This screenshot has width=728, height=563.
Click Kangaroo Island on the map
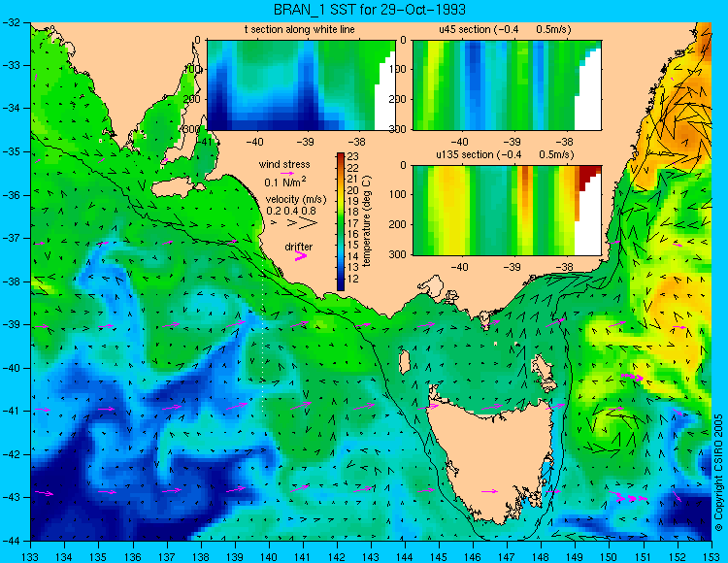(x=174, y=188)
